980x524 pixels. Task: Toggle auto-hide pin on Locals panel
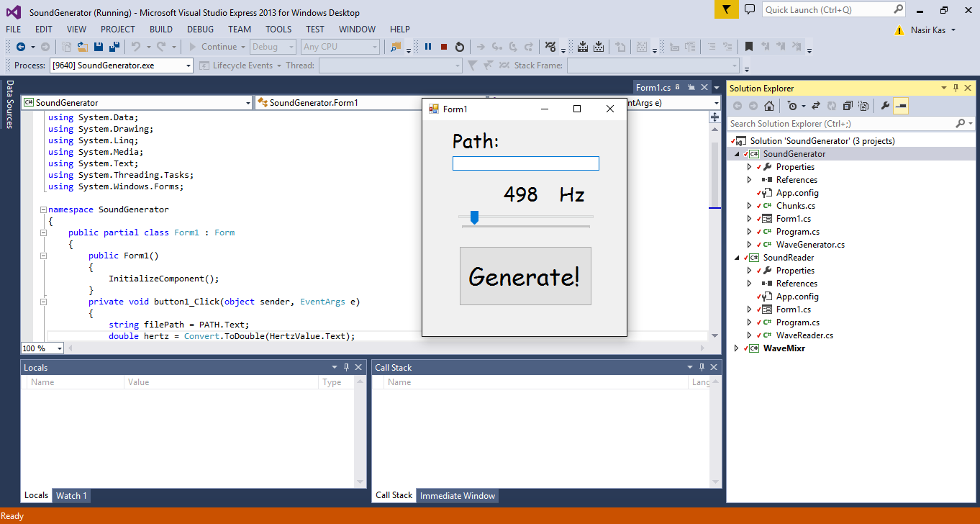(x=346, y=367)
